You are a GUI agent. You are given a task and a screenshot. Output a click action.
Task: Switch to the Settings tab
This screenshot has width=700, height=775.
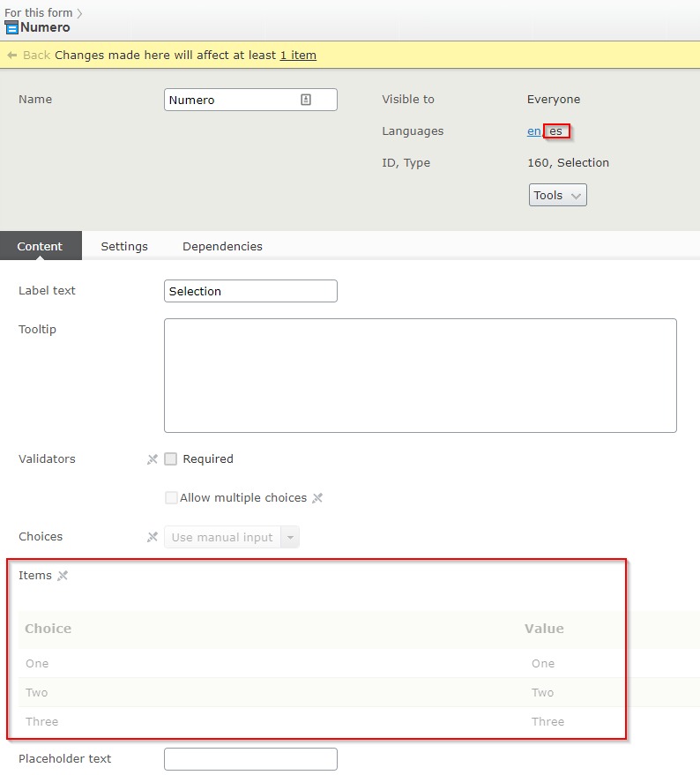(124, 246)
